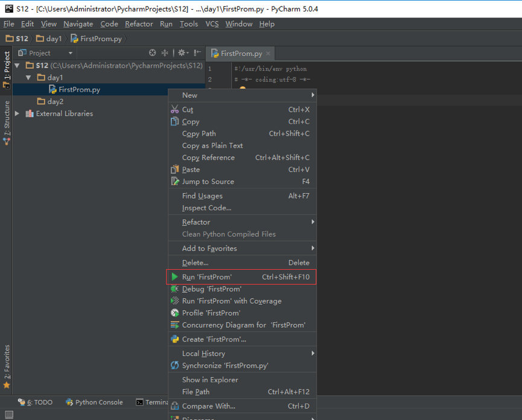Toggle the 7: Structure tool window
Screen dimensions: 522x420
pos(6,123)
